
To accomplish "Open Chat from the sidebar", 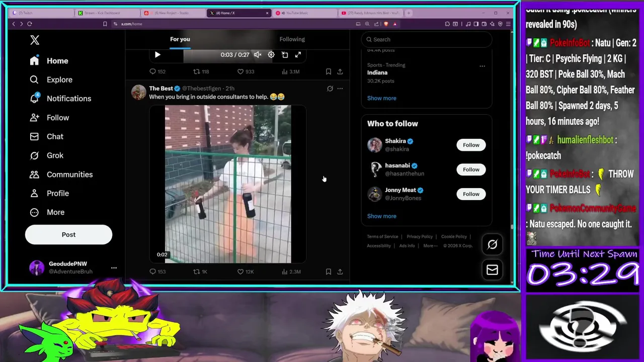I will point(46,136).
